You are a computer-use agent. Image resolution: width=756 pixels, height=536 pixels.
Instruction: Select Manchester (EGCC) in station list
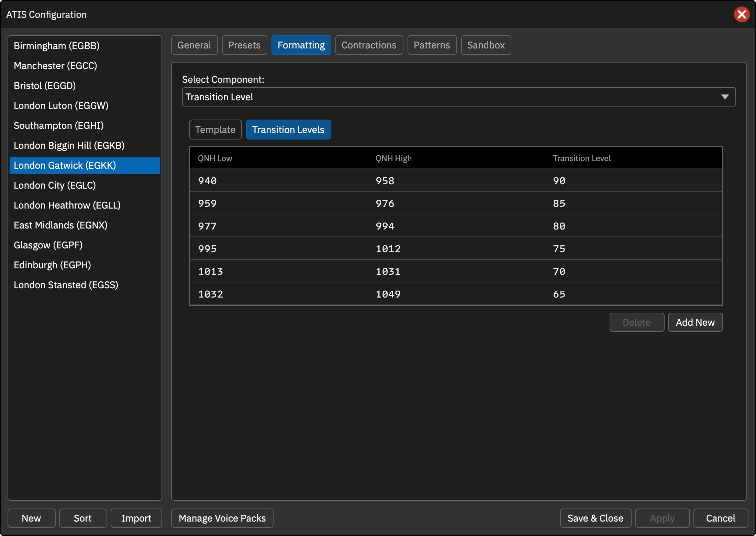click(x=85, y=66)
